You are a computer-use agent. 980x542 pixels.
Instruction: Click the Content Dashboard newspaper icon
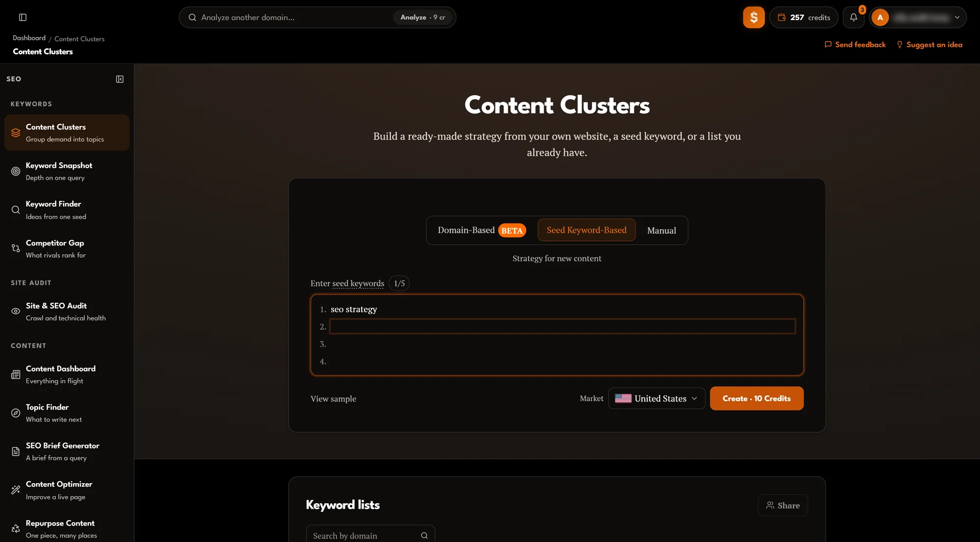16,374
